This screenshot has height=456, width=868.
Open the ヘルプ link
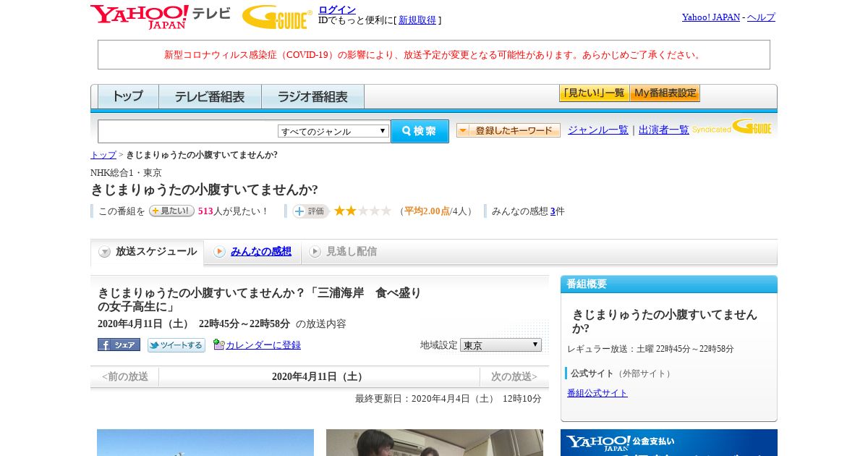pyautogui.click(x=761, y=17)
